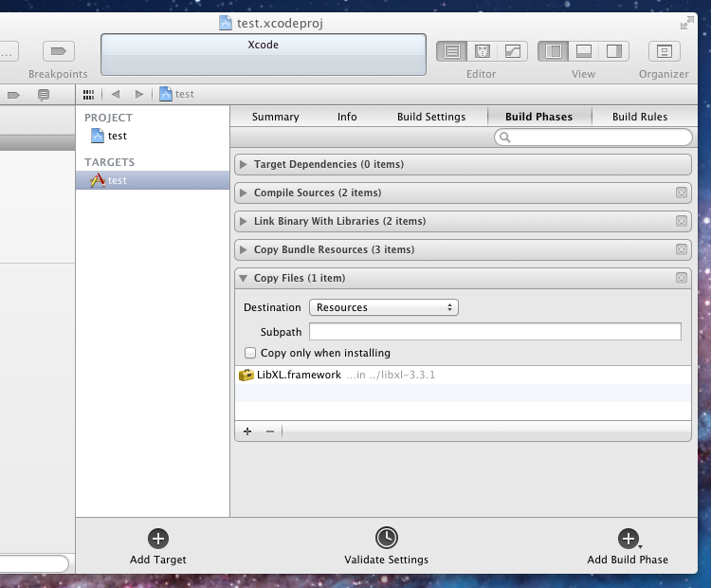Image resolution: width=711 pixels, height=588 pixels.
Task: Delete the Compile Sources phase
Action: (681, 193)
